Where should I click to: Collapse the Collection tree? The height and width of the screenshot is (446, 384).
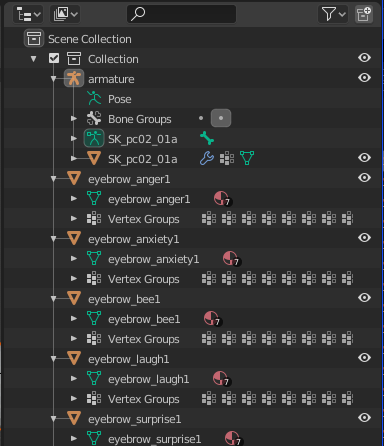point(34,59)
